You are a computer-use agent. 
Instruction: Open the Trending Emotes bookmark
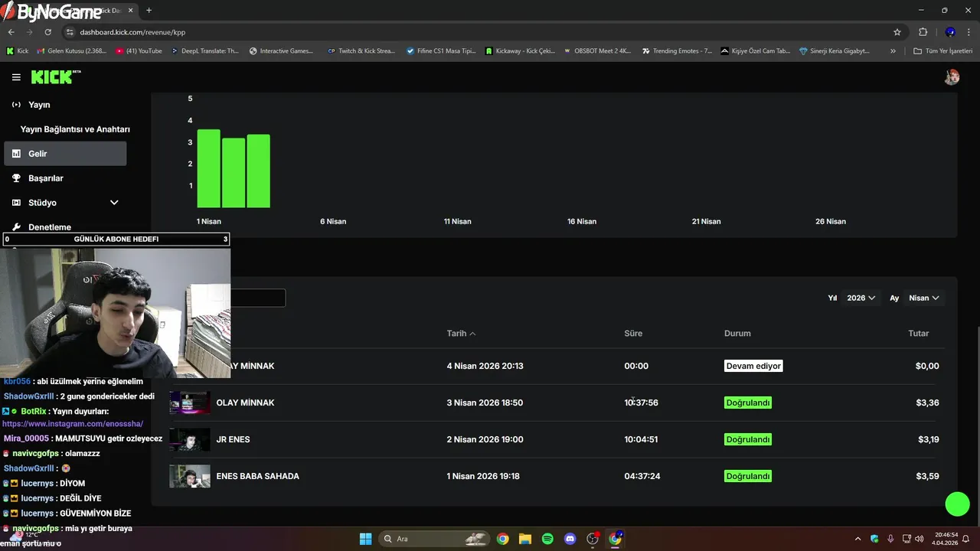tap(677, 51)
